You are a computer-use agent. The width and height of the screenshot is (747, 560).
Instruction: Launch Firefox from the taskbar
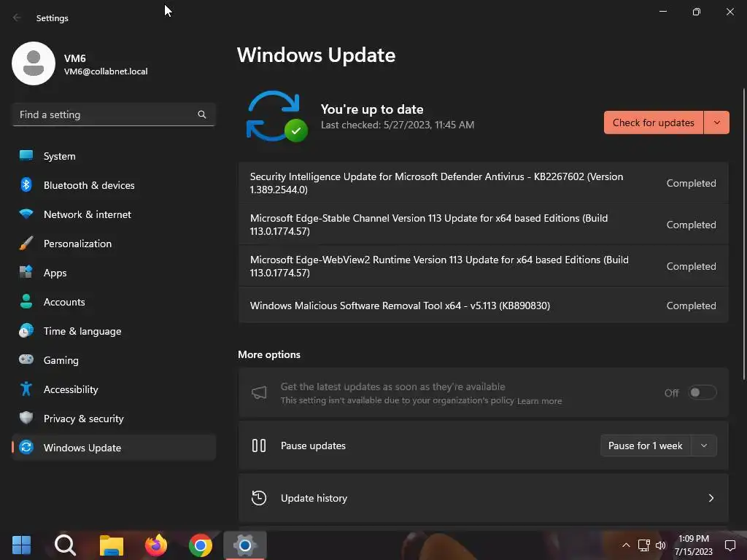coord(156,545)
